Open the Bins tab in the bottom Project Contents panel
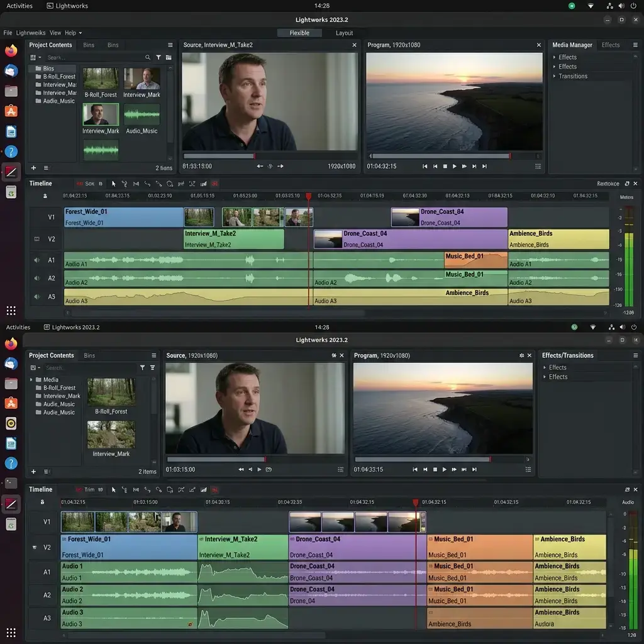 (89, 355)
